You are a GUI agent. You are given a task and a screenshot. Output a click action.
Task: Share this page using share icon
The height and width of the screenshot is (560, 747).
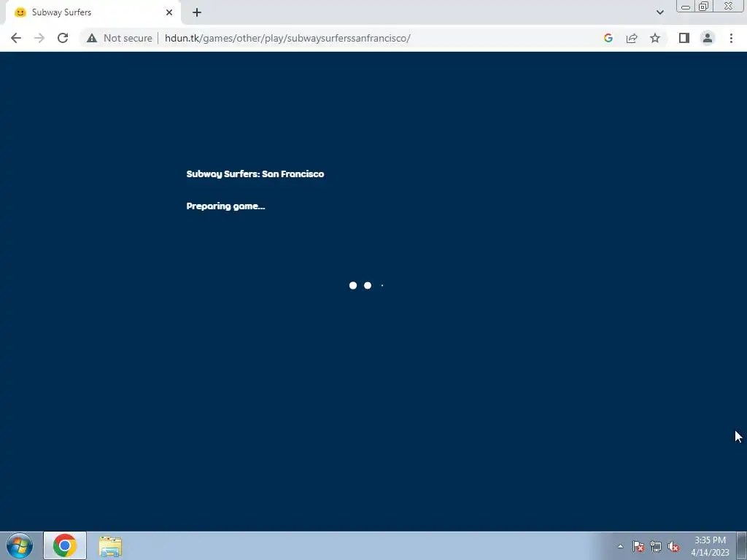coord(632,38)
